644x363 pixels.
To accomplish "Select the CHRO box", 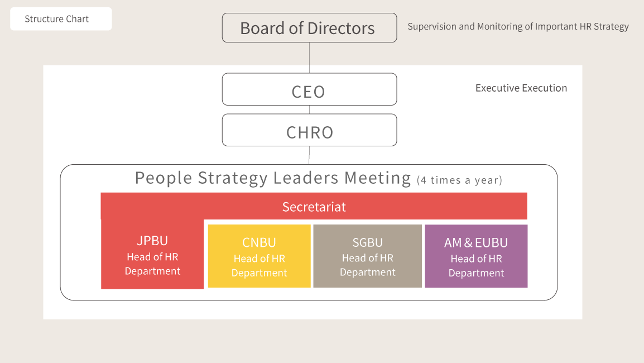I will pyautogui.click(x=309, y=131).
